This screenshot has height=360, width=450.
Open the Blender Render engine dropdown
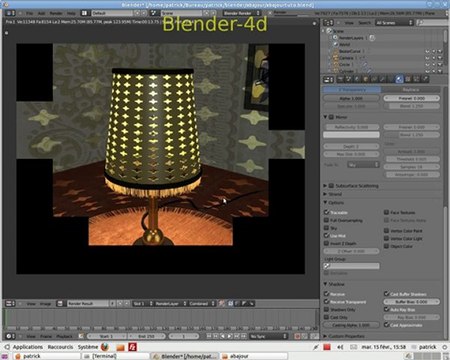(242, 13)
